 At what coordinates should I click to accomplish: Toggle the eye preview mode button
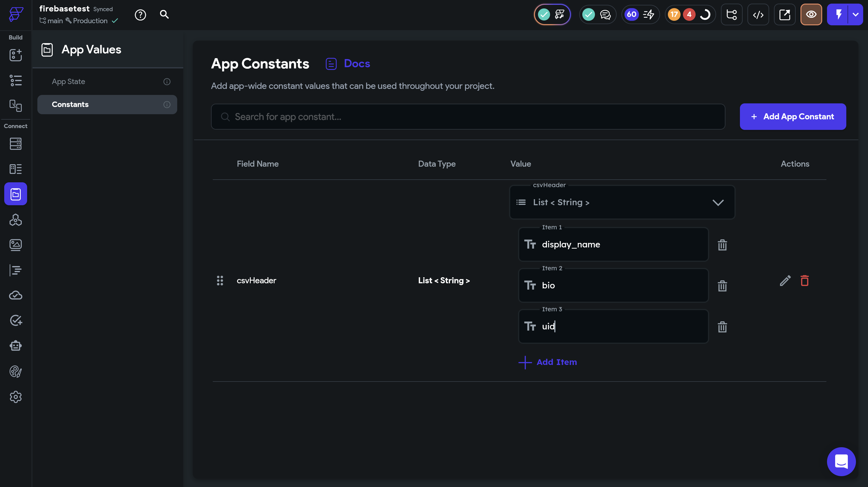click(811, 14)
